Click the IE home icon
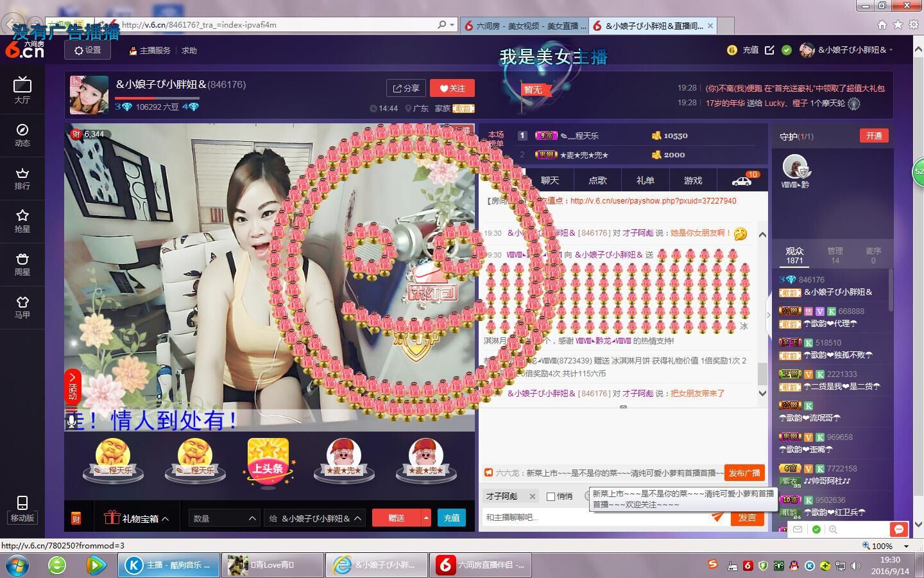924x578 pixels. pos(882,24)
